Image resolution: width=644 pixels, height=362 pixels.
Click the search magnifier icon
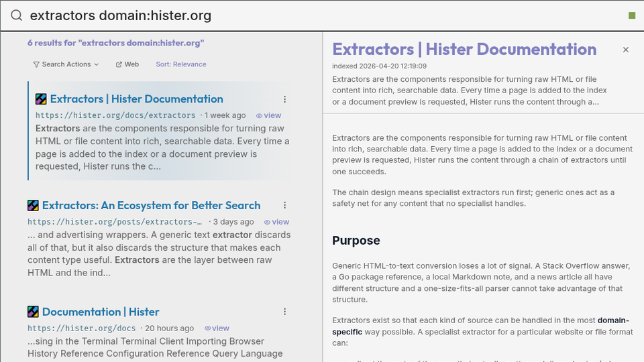[16, 15]
